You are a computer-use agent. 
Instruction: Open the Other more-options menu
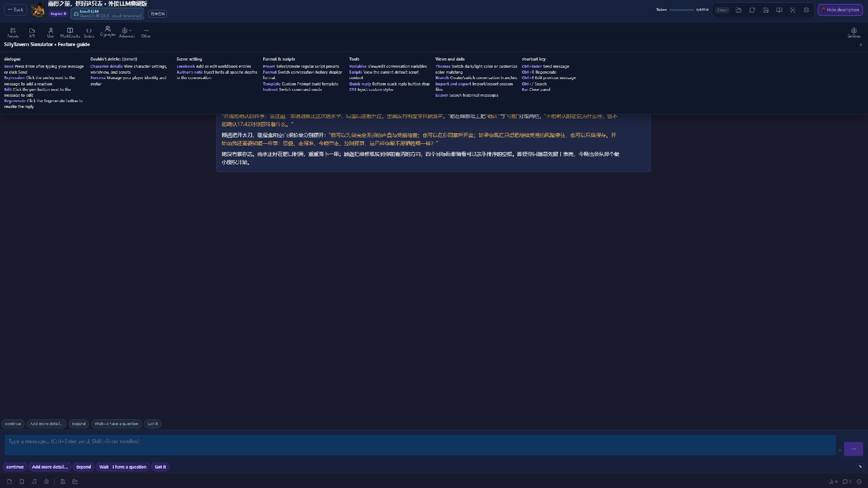pyautogui.click(x=146, y=33)
